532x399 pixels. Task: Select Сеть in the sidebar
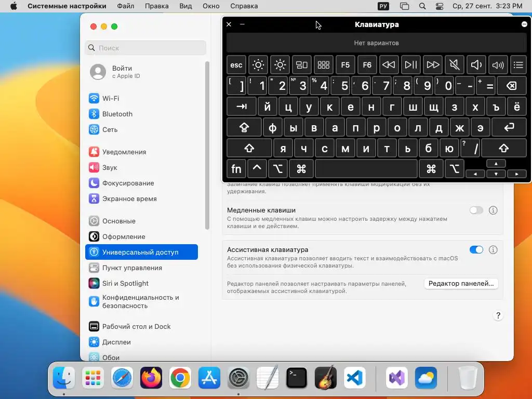click(141, 129)
